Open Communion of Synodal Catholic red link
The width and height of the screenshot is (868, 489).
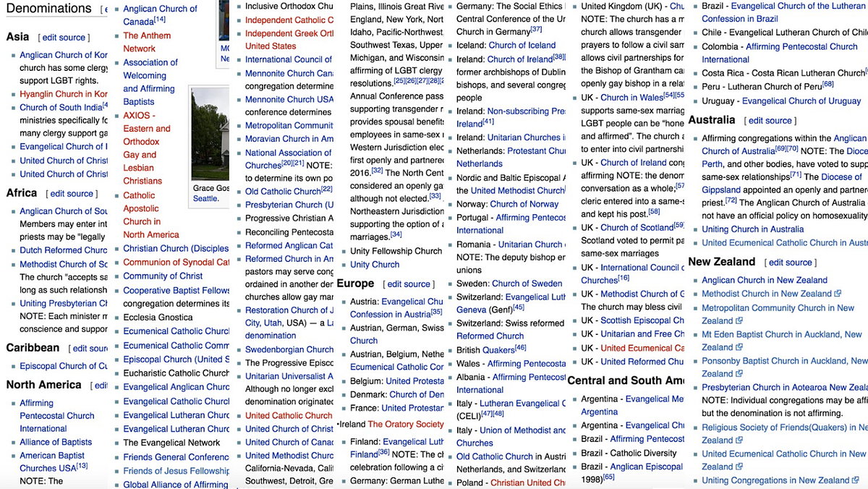click(x=176, y=262)
